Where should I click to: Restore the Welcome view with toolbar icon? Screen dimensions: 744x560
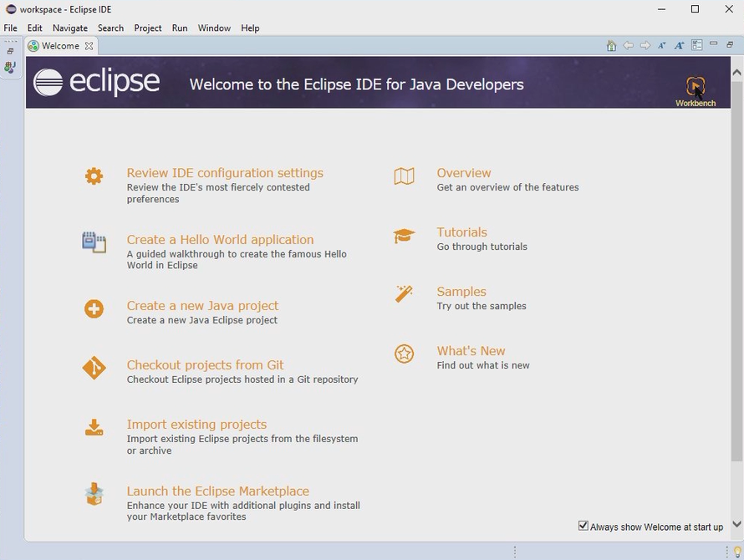tap(730, 44)
